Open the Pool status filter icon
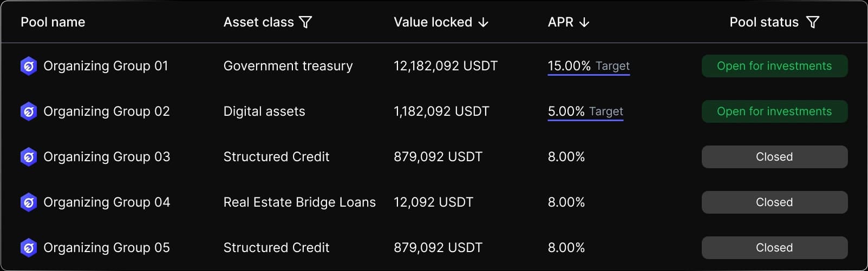This screenshot has width=868, height=271. click(x=813, y=22)
